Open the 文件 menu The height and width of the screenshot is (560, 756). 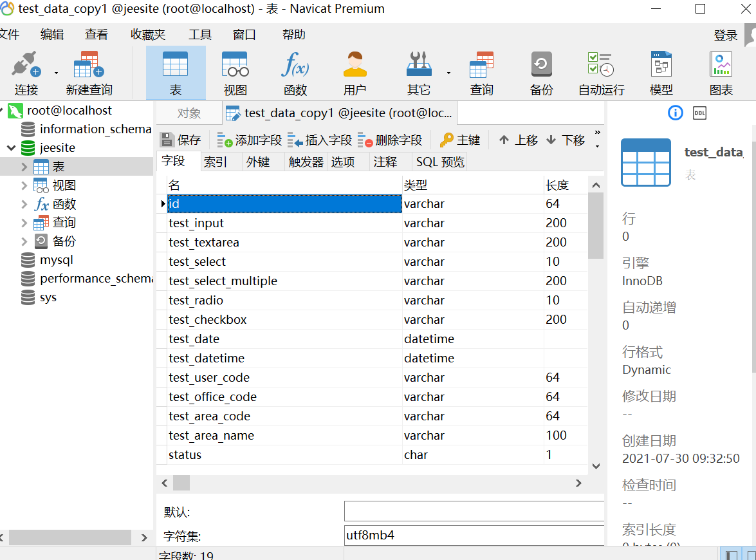(10, 35)
